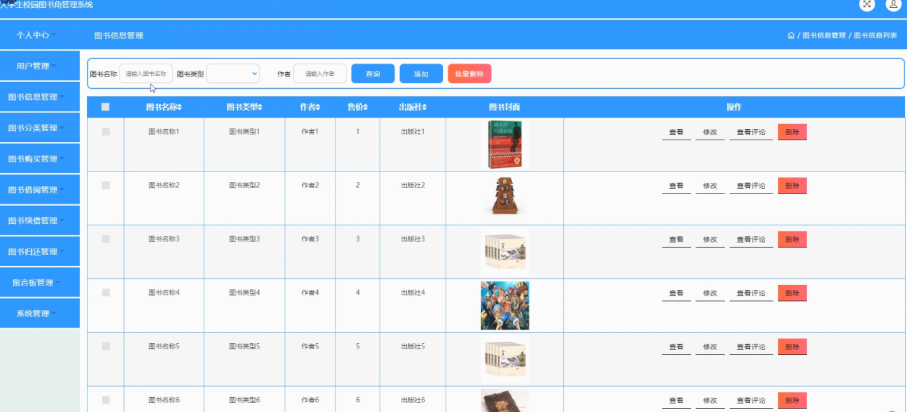The height and width of the screenshot is (412, 907).
Task: Sort by 出版社 column arrows
Action: pos(425,107)
